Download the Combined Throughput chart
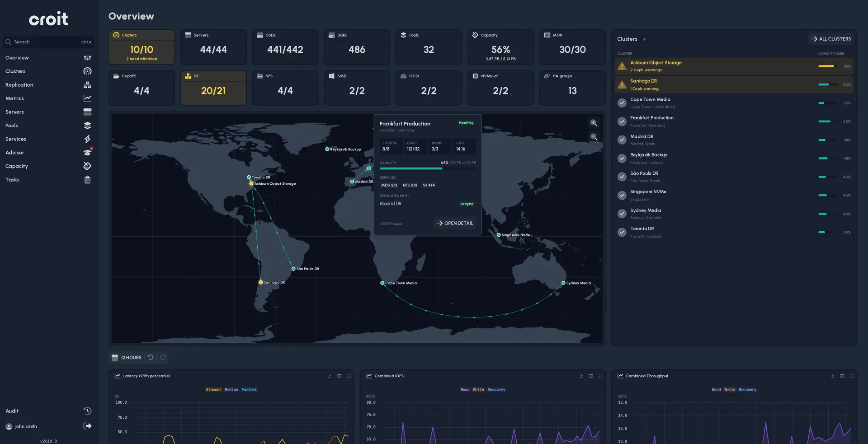 pyautogui.click(x=833, y=376)
